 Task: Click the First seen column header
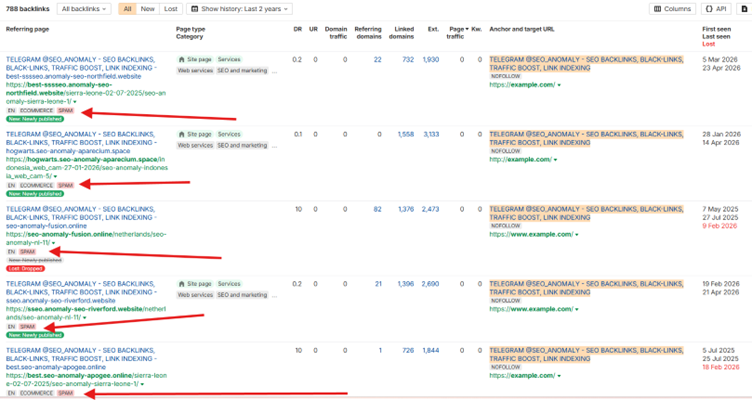point(716,29)
